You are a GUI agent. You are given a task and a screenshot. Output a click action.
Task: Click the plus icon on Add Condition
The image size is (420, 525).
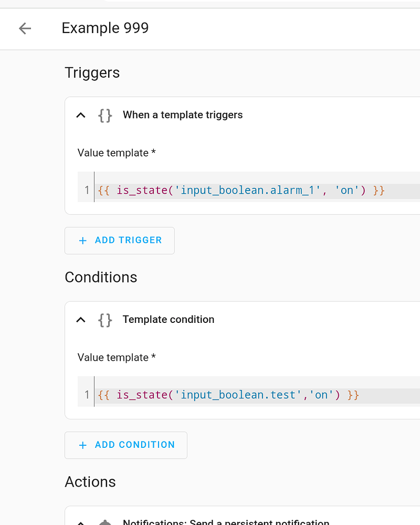coord(82,445)
